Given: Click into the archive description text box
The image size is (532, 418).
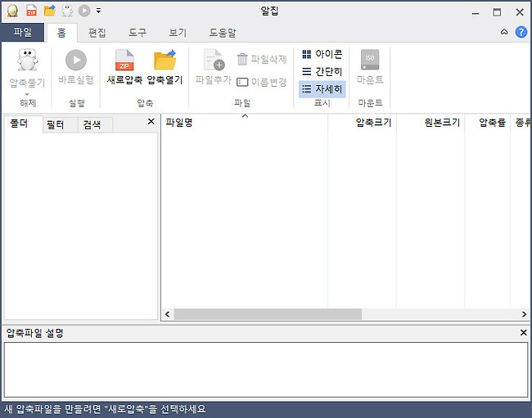Looking at the screenshot, I should tap(266, 370).
